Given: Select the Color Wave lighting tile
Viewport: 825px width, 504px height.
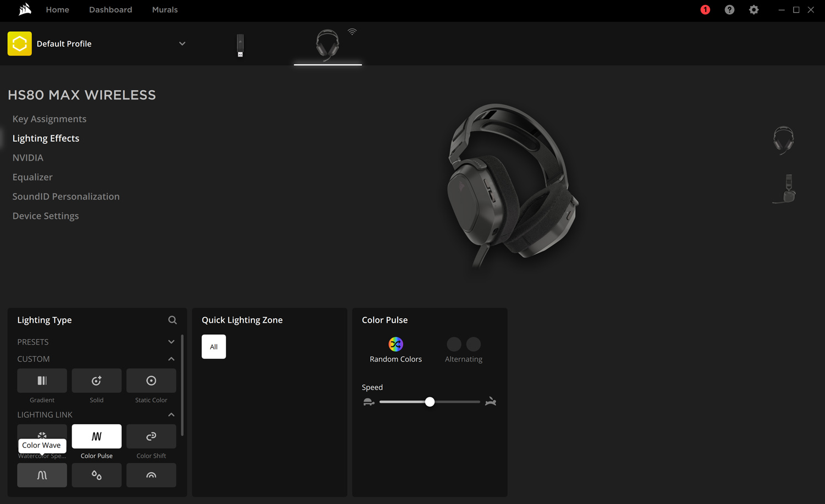Looking at the screenshot, I should click(x=42, y=475).
